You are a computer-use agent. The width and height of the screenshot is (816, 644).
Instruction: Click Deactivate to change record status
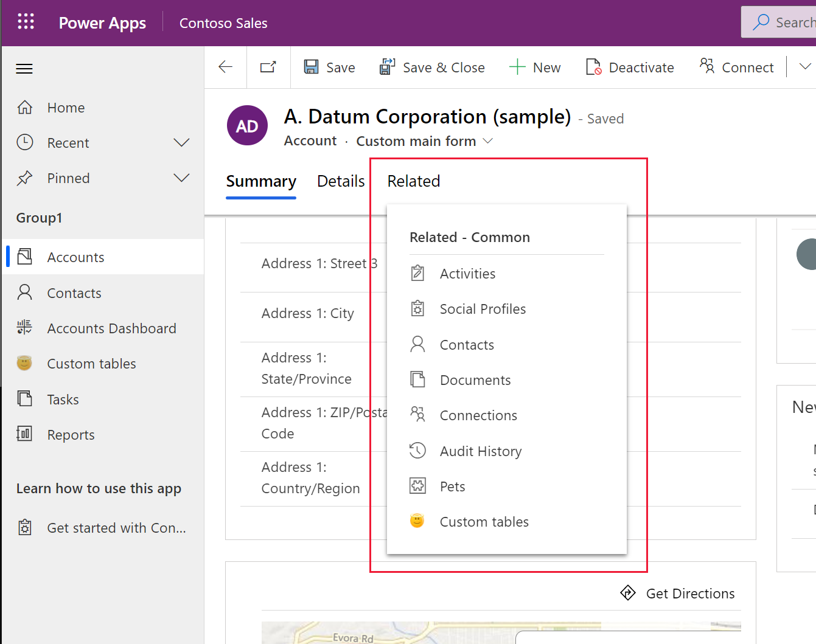tap(630, 67)
